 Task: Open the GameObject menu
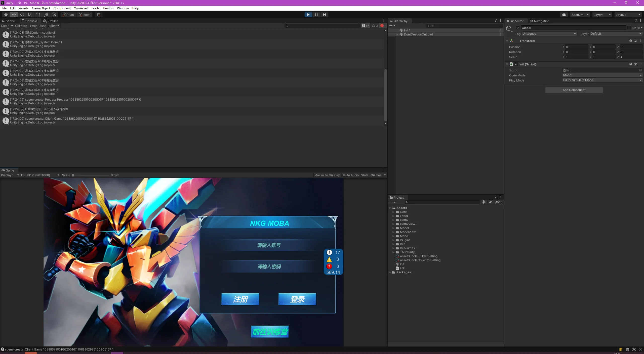coord(41,8)
